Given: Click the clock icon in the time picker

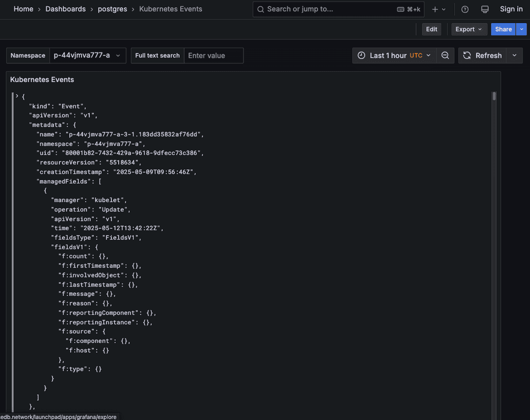Looking at the screenshot, I should pos(362,55).
